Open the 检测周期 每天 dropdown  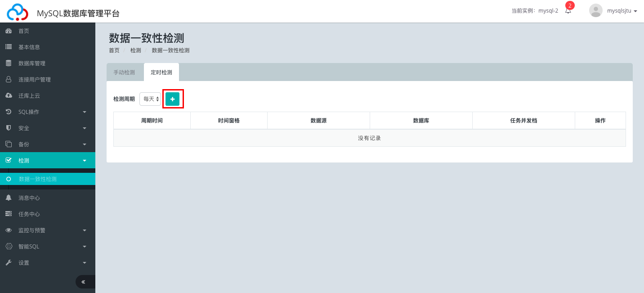click(150, 99)
